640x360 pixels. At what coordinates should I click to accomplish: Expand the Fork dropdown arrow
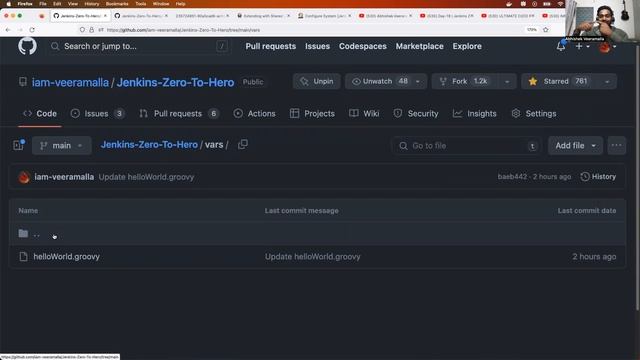click(x=507, y=82)
